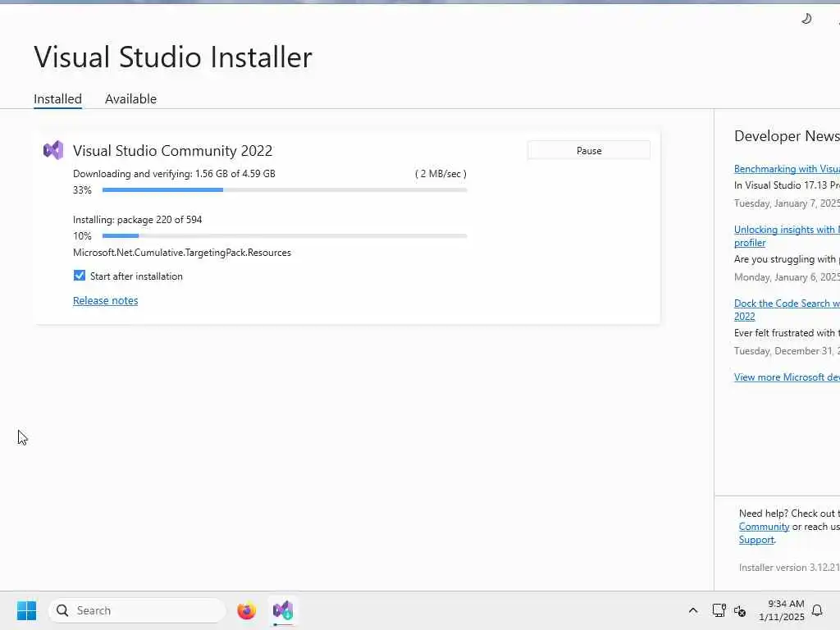This screenshot has width=840, height=630.
Task: Switch to the Installed tab
Action: click(x=58, y=99)
